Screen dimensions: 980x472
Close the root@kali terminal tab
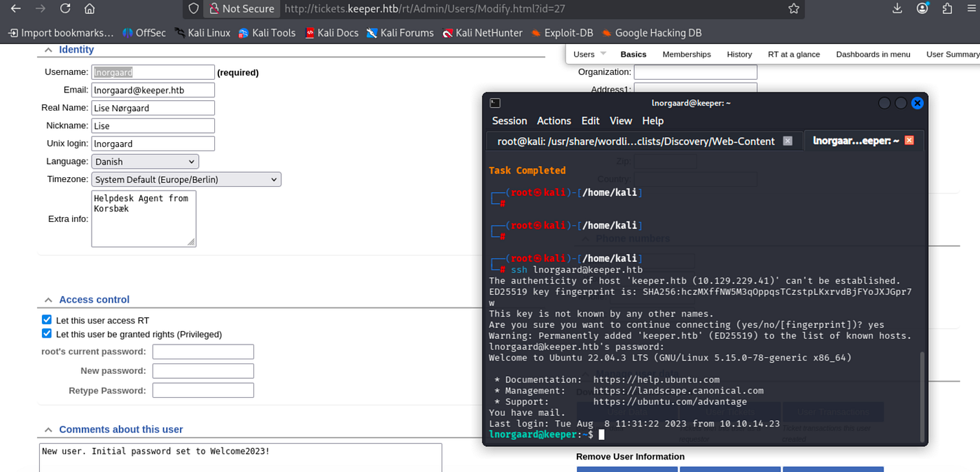[787, 141]
